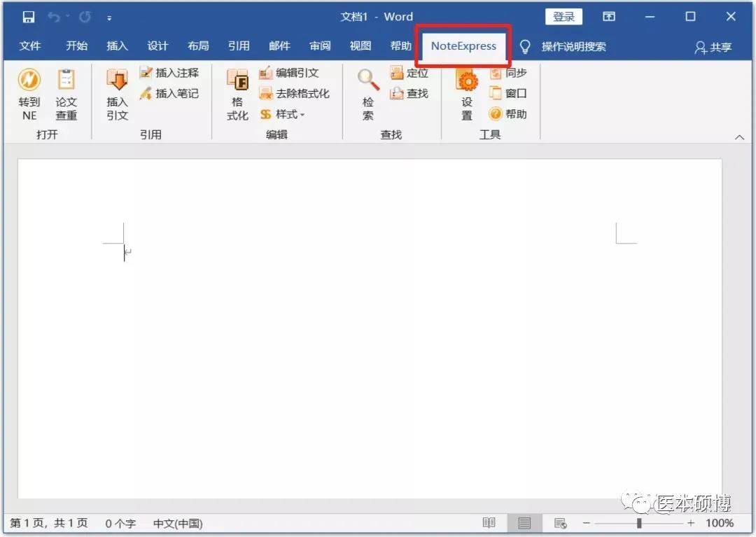Switch to Web Layout view

click(x=560, y=523)
